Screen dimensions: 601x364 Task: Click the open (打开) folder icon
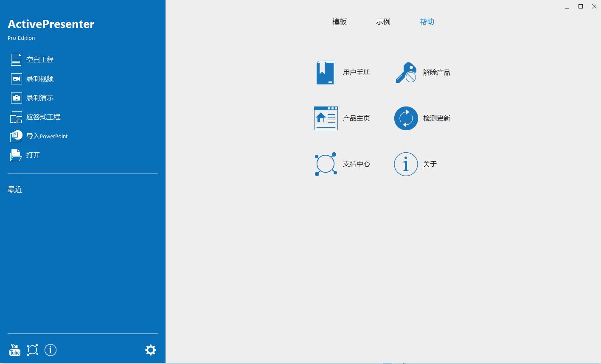click(16, 155)
